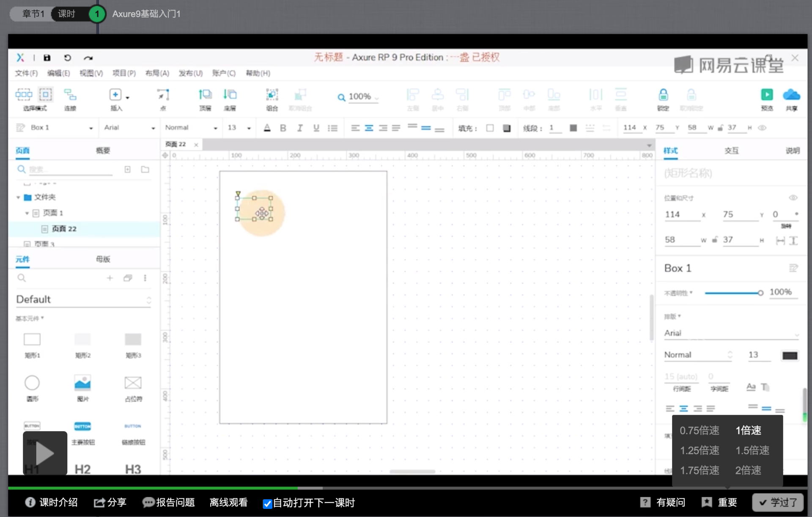
Task: Click the 课时介绍 link
Action: click(x=51, y=502)
